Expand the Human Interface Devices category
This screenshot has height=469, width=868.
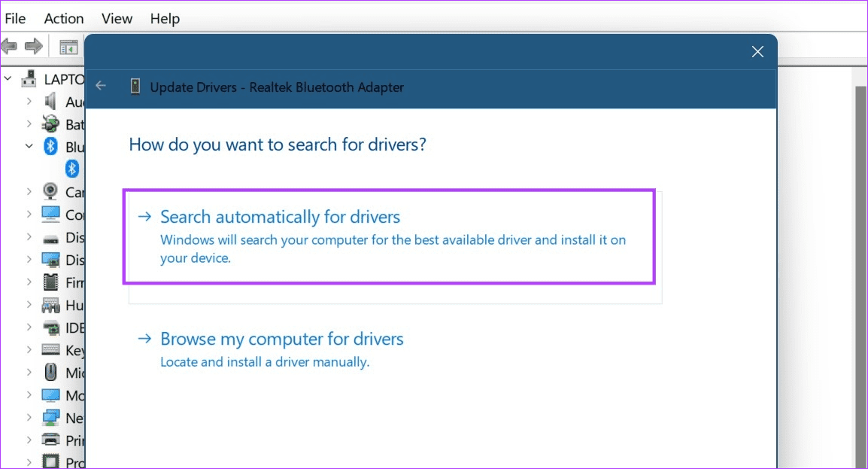[x=29, y=305]
